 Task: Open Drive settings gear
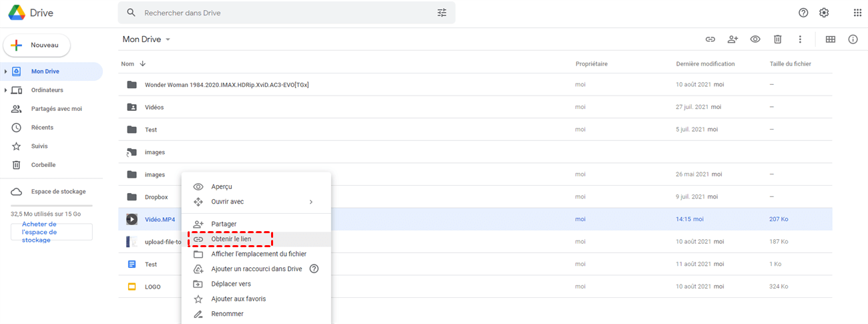point(824,13)
